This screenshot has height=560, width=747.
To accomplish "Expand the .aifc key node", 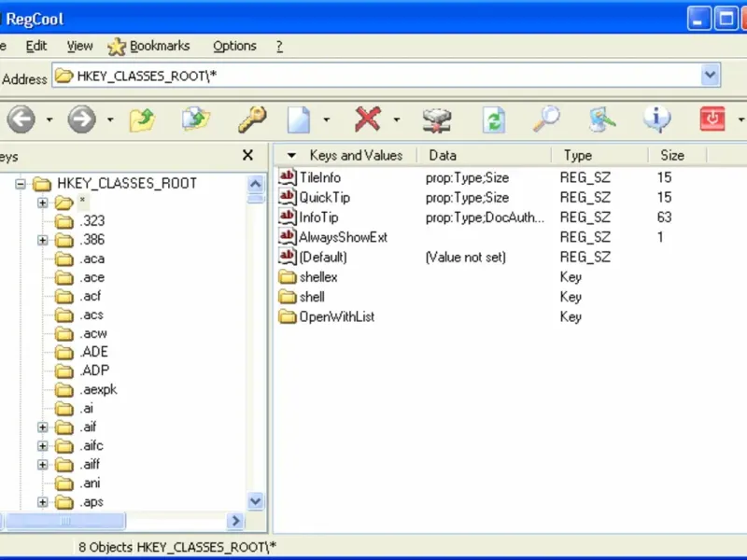I will point(42,446).
